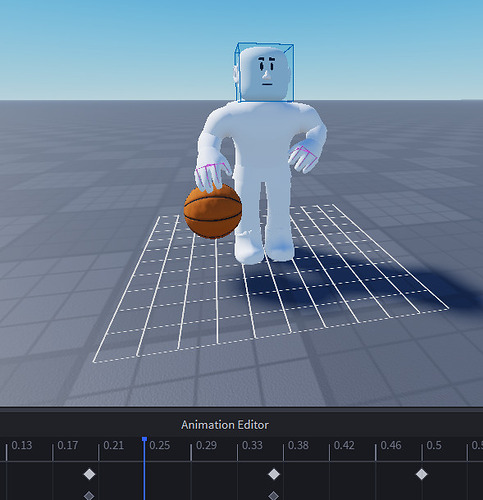483x500 pixels.
Task: Select the character's head in the viewport
Action: point(265,73)
